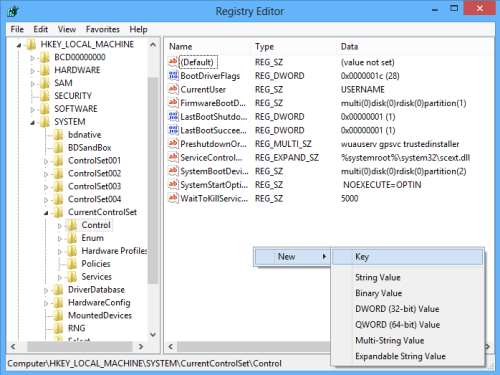This screenshot has height=375, width=500.
Task: Choose Multi-String Value
Action: (407, 340)
